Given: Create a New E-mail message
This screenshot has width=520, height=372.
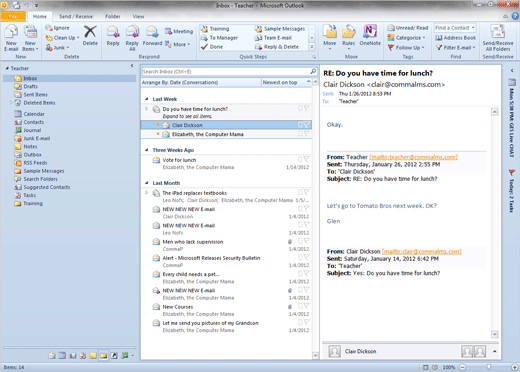Looking at the screenshot, I should tap(11, 38).
